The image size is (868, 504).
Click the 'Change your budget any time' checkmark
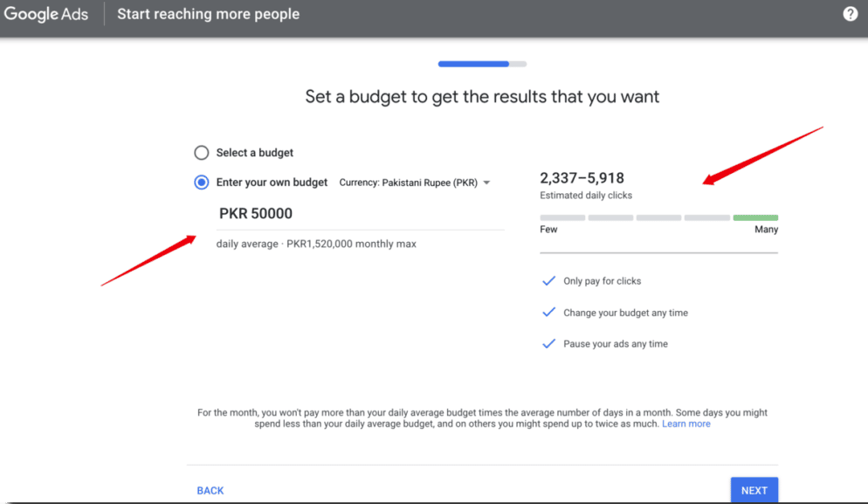click(548, 313)
